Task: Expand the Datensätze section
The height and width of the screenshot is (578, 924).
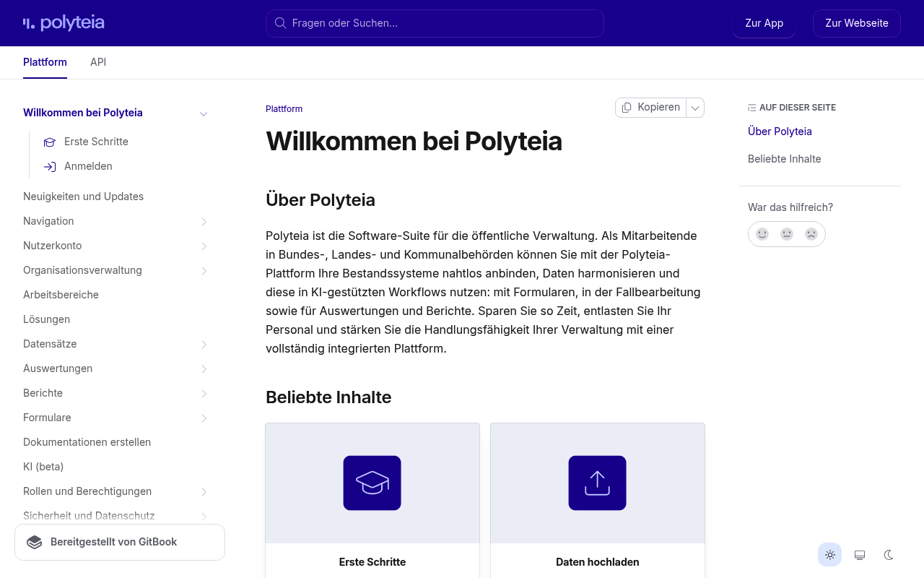Action: (x=204, y=345)
